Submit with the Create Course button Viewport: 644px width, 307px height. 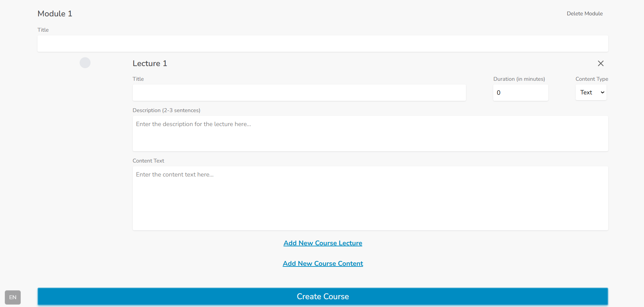click(x=322, y=296)
